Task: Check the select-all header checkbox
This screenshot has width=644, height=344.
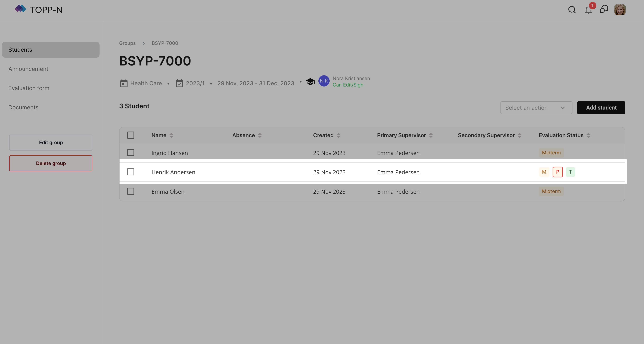Action: coord(131,135)
